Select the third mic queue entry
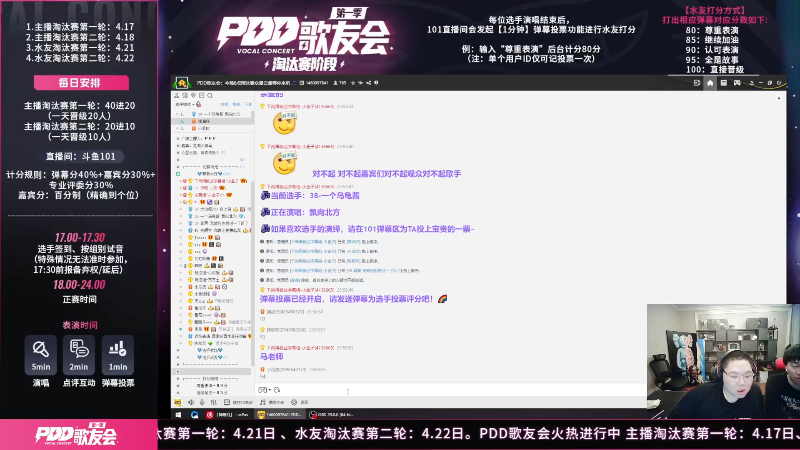This screenshot has height=450, width=800. click(213, 129)
